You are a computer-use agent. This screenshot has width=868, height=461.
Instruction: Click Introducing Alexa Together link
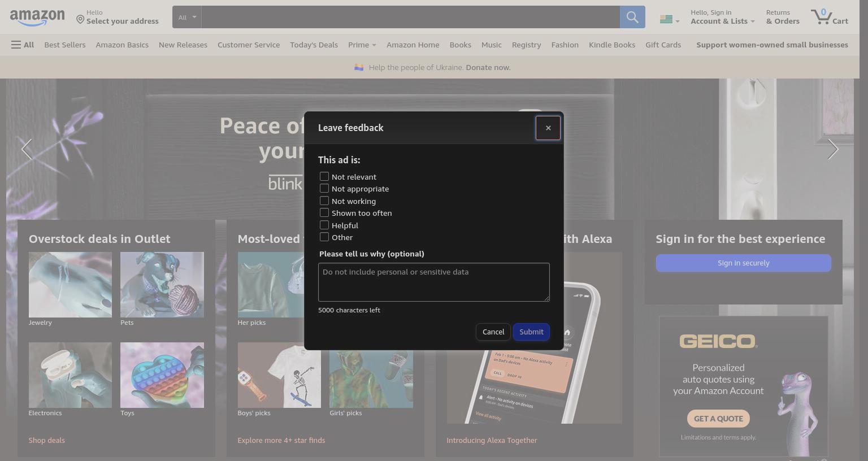tap(492, 440)
